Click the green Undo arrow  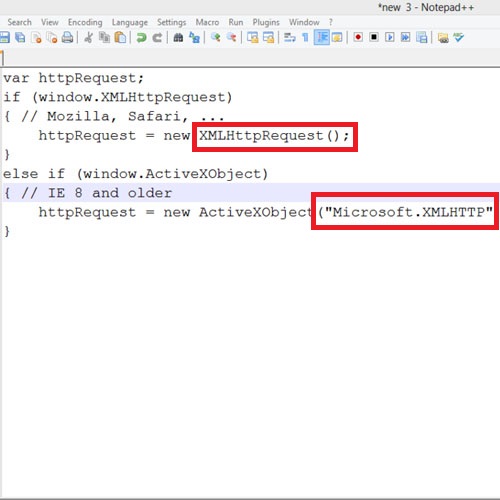[x=142, y=37]
